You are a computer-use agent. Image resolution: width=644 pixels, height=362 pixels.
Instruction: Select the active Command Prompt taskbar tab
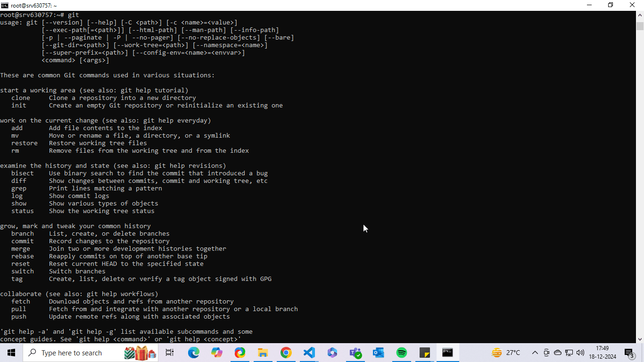(x=447, y=353)
